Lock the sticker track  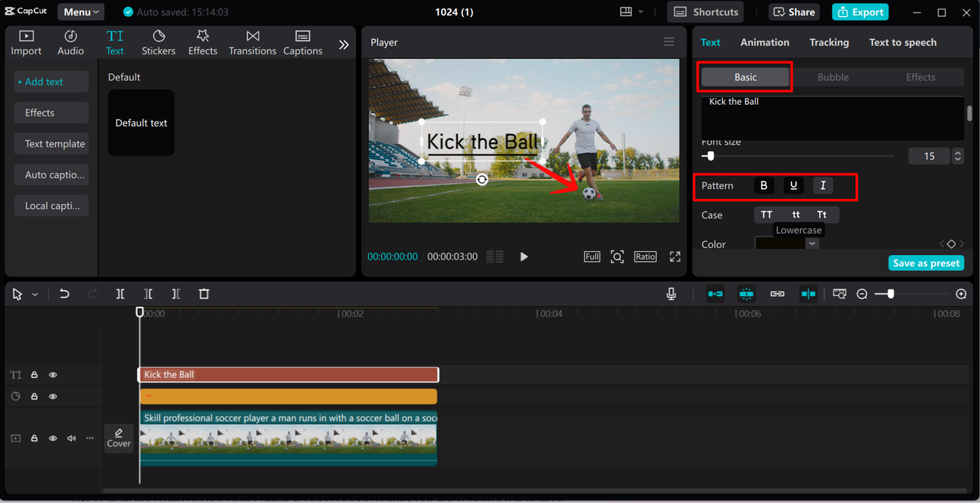point(34,397)
